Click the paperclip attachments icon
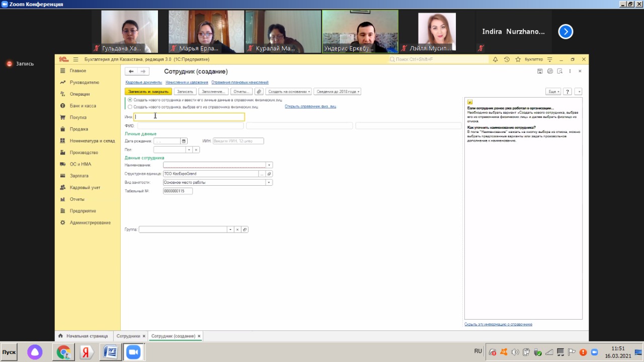644x362 pixels. coord(259,92)
